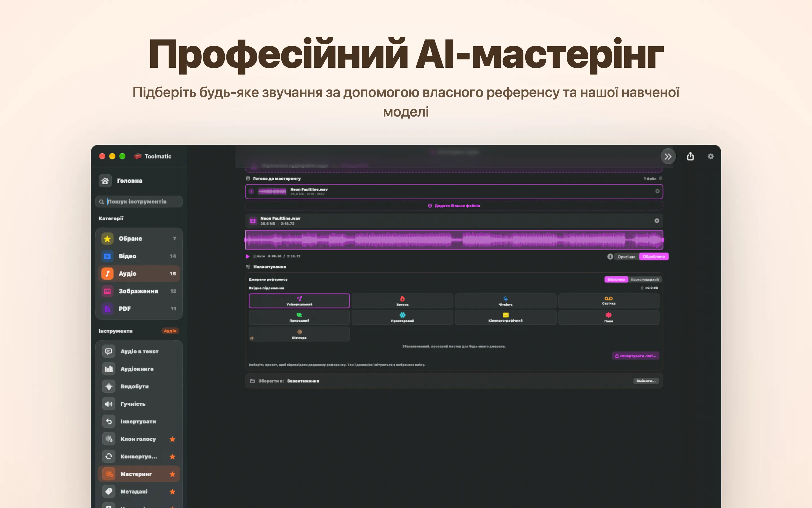Open the Аудіо в текст tool
This screenshot has height=508, width=812.
[x=139, y=351]
